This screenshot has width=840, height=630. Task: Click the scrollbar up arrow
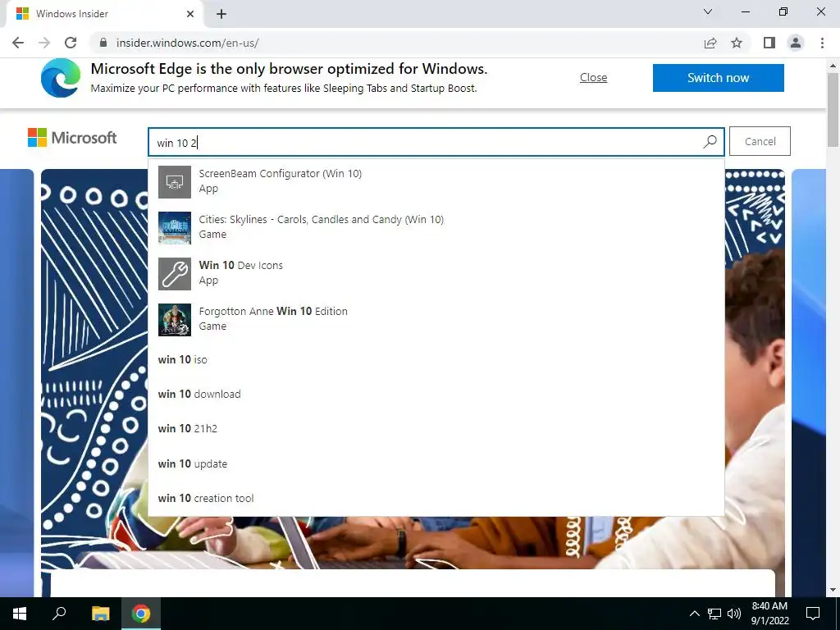point(833,66)
